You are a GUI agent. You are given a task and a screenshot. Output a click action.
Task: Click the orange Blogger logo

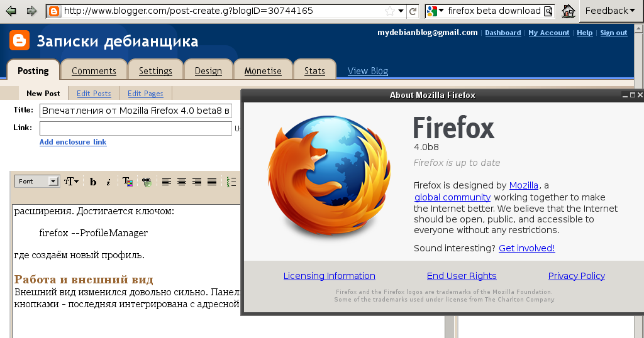click(19, 40)
